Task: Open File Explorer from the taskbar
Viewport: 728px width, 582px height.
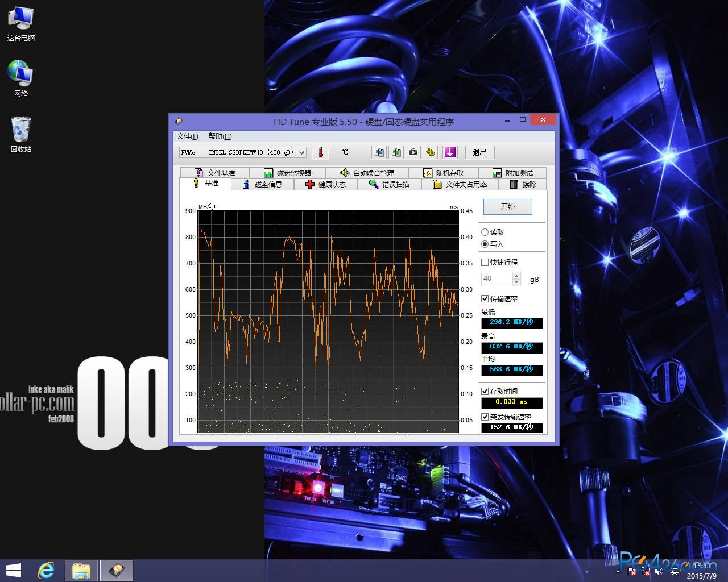Action: click(x=81, y=571)
